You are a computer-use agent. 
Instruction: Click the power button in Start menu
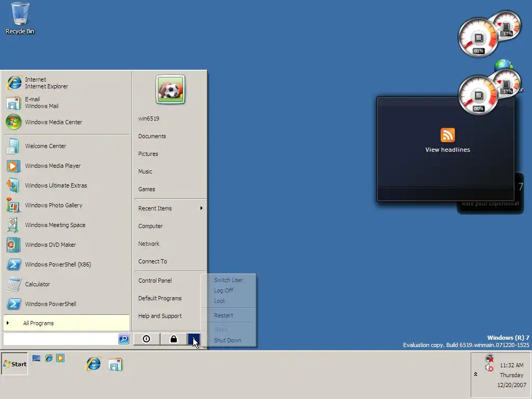point(146,339)
